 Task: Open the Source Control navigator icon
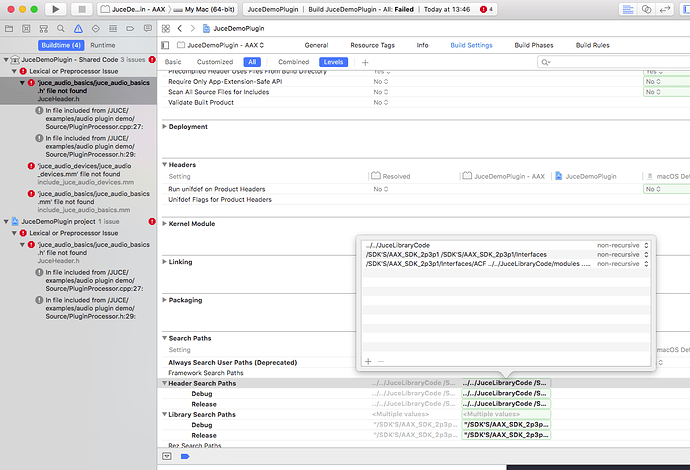coord(26,29)
